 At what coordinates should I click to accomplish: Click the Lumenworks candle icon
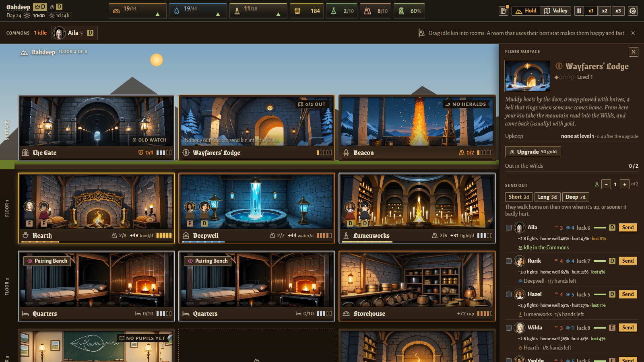(x=346, y=235)
